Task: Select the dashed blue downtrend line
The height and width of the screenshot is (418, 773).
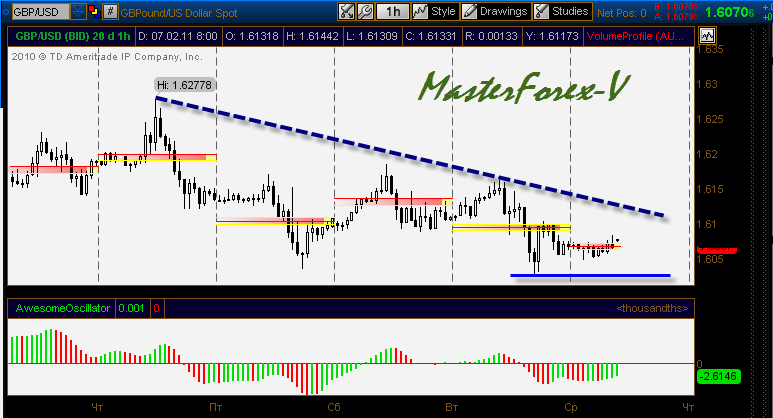Action: 409,157
